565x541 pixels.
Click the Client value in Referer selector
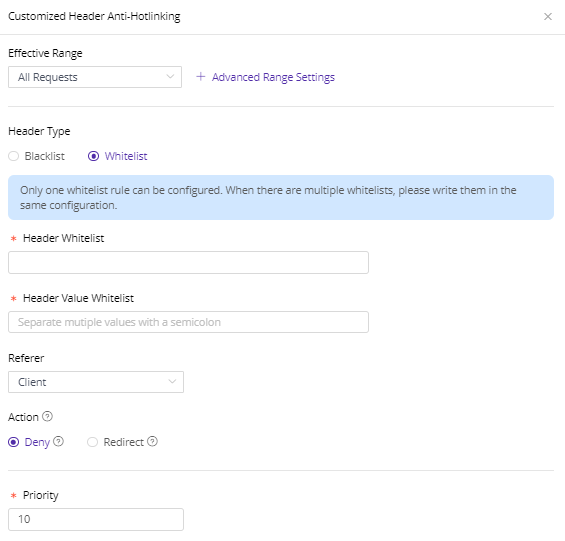pos(32,382)
